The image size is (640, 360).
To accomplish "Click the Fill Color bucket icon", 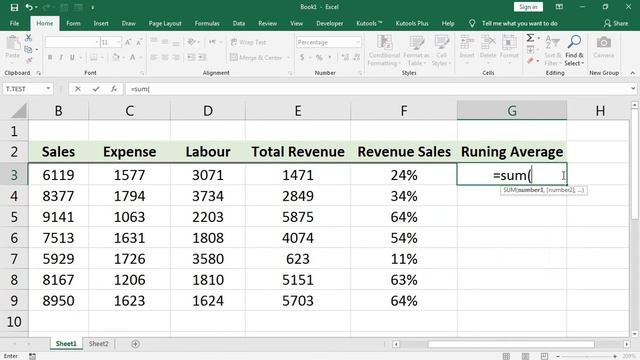I will click(x=116, y=58).
